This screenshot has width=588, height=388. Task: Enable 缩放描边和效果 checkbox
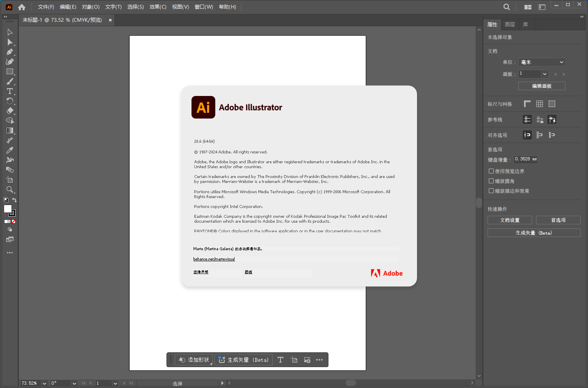tap(491, 191)
